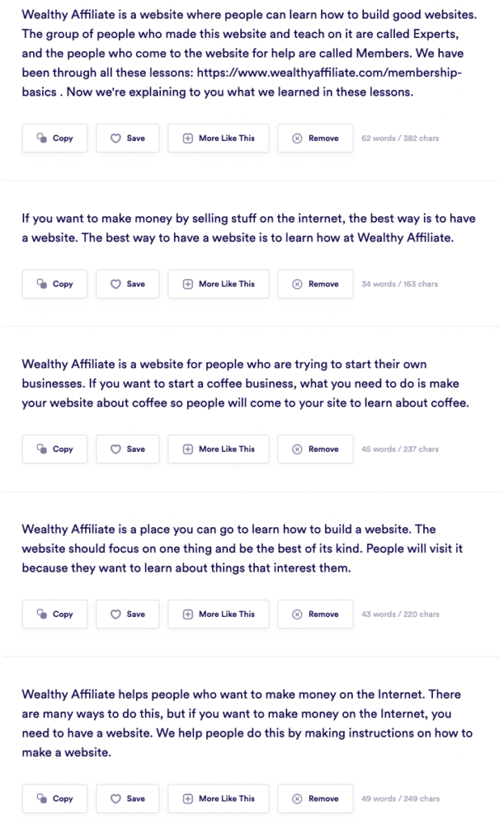
Task: Save the result about focusing on one thing
Action: (x=127, y=614)
